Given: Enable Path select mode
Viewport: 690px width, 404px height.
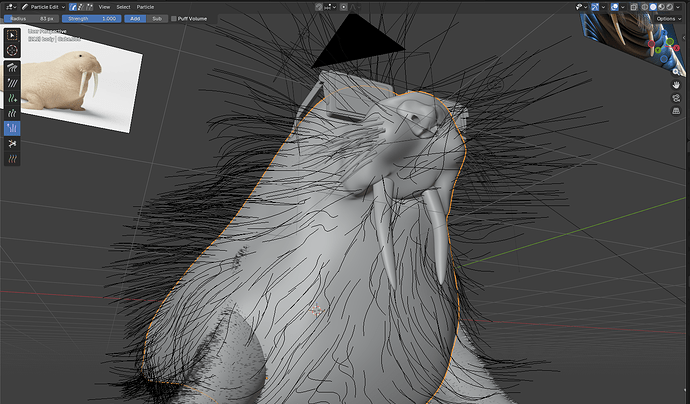Looking at the screenshot, I should tap(73, 7).
